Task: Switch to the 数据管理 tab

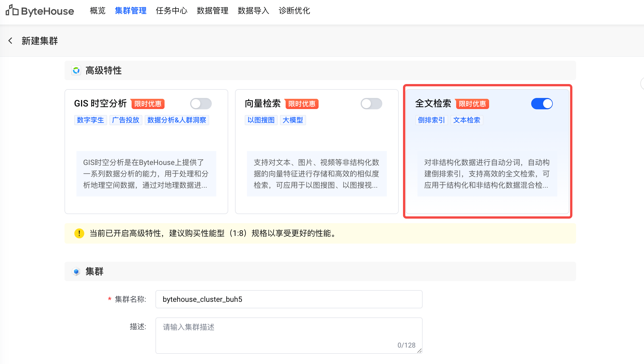Action: (x=213, y=11)
